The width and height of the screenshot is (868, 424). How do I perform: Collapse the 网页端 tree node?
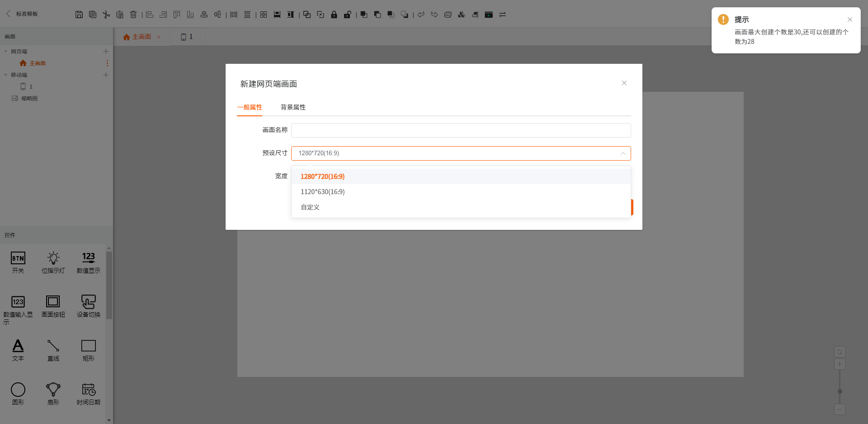(x=5, y=52)
